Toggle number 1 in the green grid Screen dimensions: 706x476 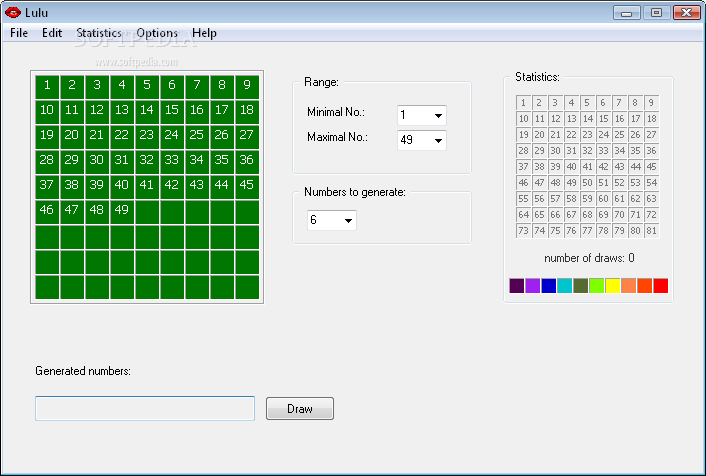47,87
